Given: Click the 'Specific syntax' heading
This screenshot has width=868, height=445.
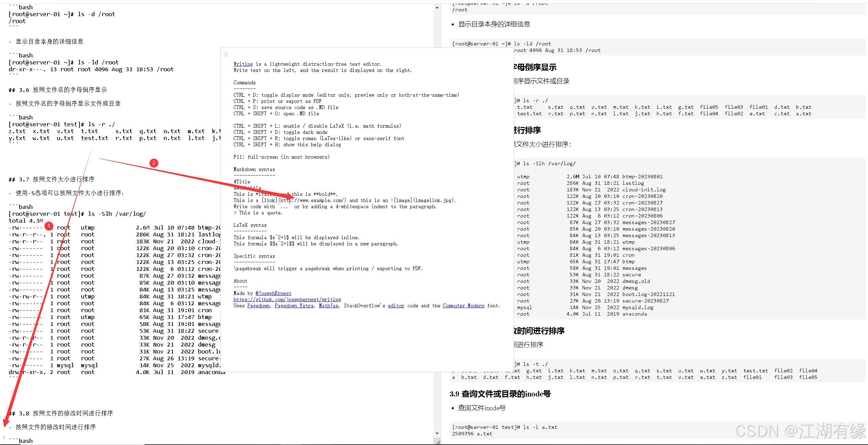Looking at the screenshot, I should pyautogui.click(x=254, y=256).
